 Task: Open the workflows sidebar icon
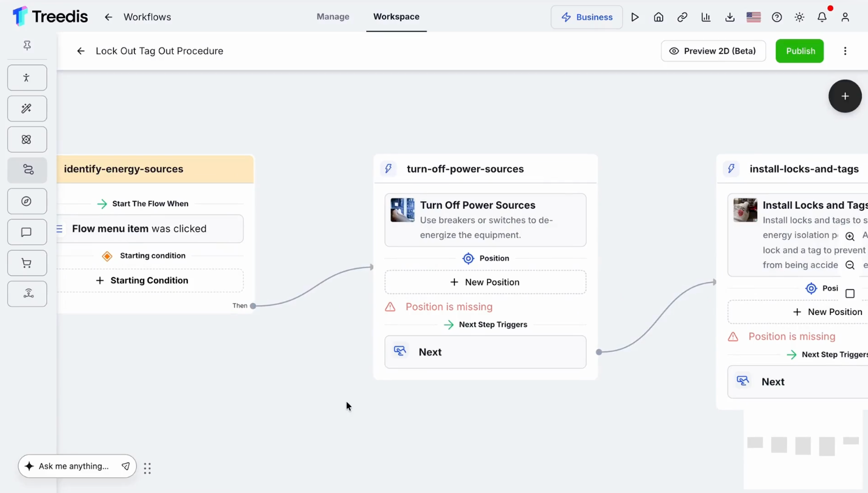(27, 170)
